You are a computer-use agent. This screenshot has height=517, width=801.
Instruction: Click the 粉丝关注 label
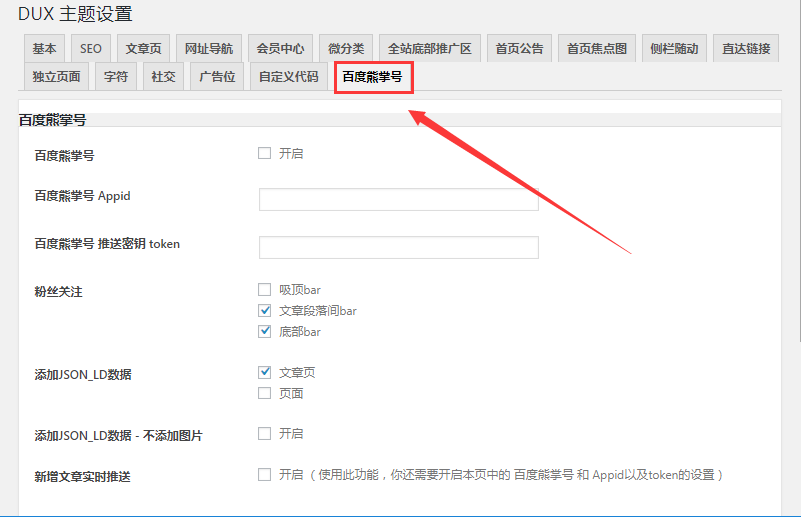(x=58, y=292)
